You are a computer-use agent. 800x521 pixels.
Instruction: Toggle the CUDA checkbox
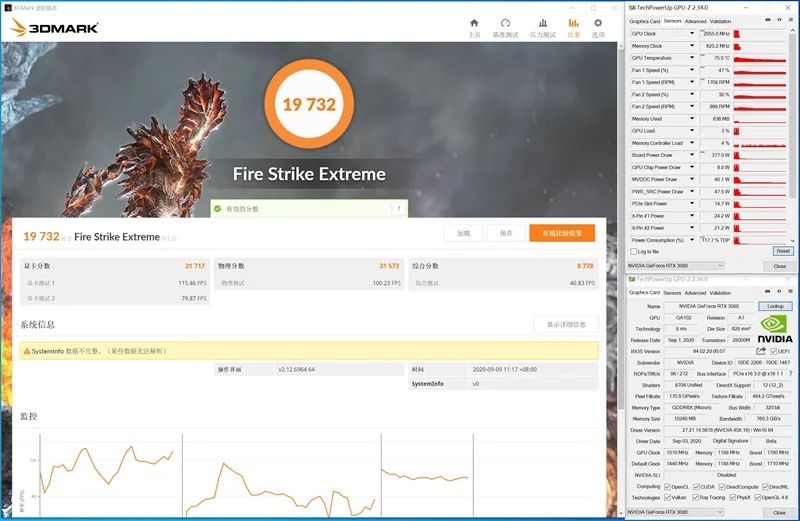pos(696,487)
